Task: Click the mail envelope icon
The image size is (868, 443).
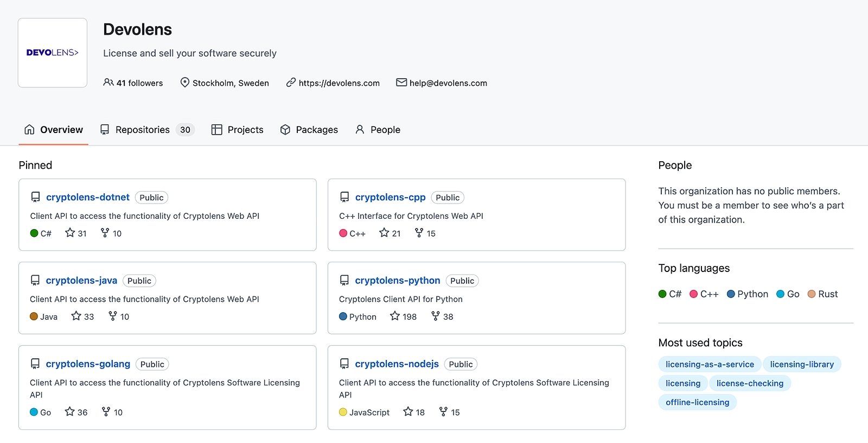Action: tap(401, 83)
